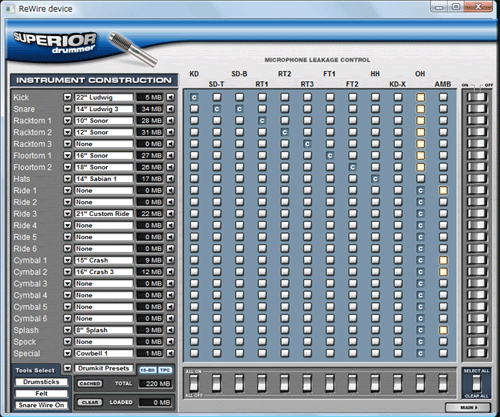Flip the Kick row on/off switch
This screenshot has width=500, height=417.
(477, 97)
